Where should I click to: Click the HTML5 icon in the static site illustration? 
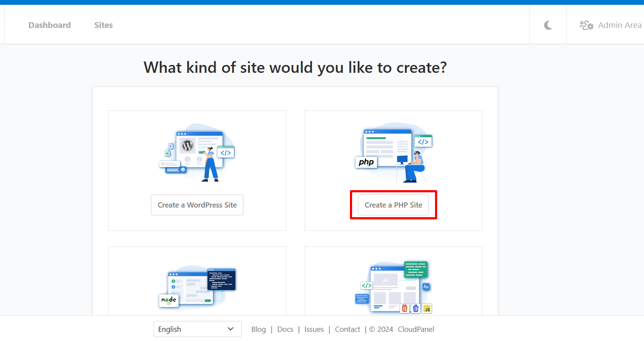click(x=404, y=308)
